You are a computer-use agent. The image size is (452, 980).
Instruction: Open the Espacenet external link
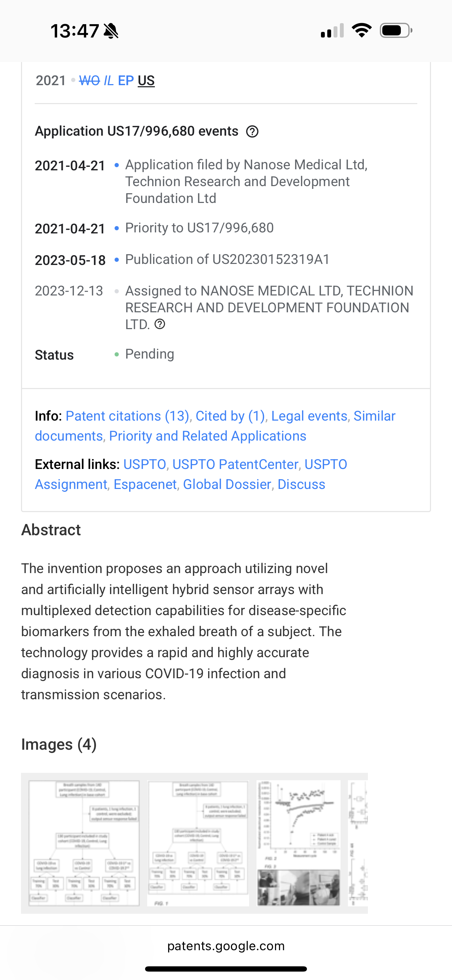[145, 484]
